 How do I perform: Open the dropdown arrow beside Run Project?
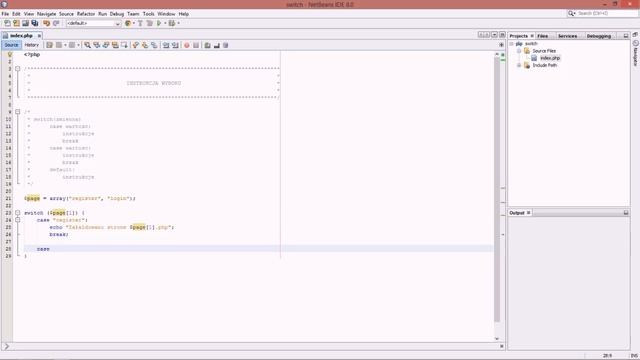pos(165,23)
